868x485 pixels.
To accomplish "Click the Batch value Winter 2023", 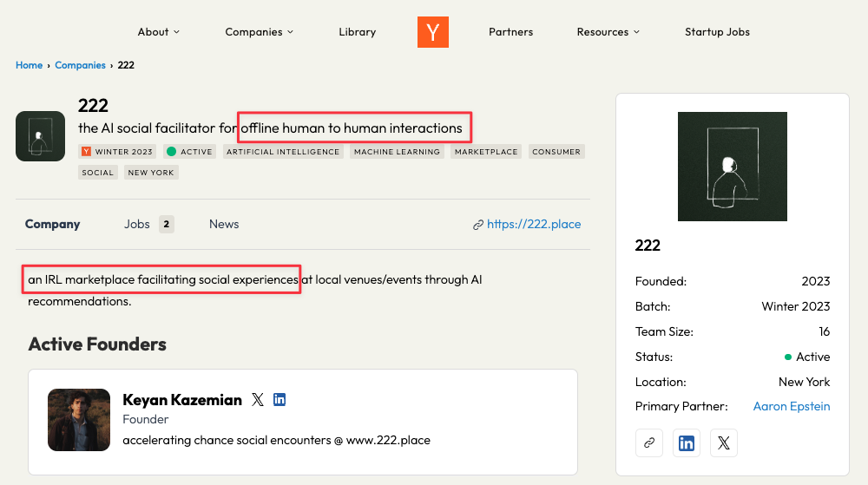I will coord(796,306).
